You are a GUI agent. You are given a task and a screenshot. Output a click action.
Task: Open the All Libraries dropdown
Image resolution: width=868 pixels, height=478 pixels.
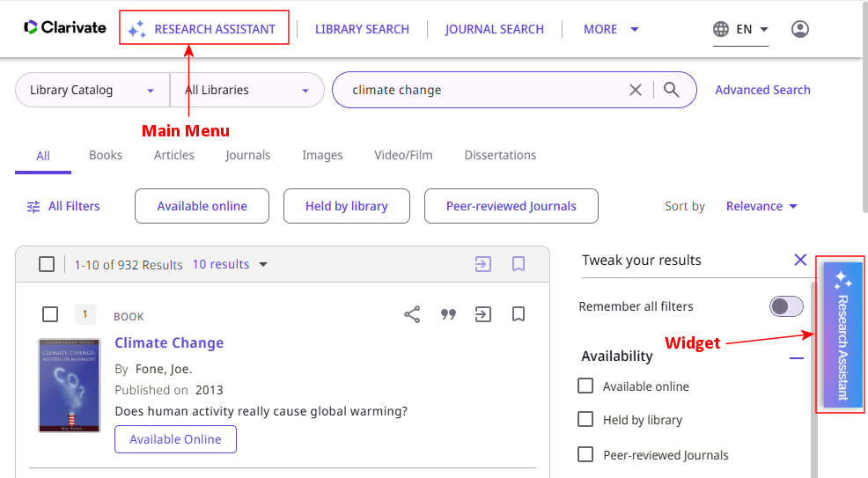(246, 90)
